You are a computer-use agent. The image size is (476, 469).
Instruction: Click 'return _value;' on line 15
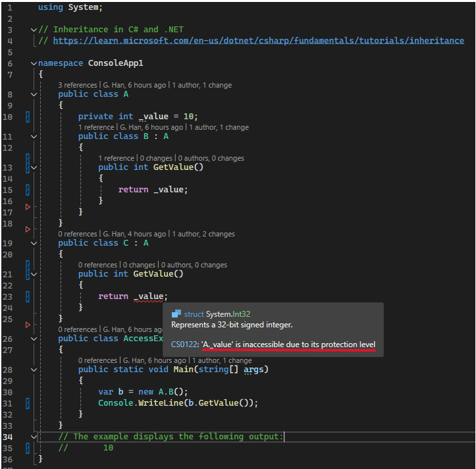[153, 190]
